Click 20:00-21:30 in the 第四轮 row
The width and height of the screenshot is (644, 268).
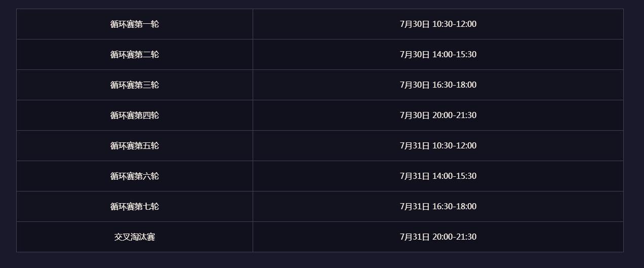click(454, 115)
